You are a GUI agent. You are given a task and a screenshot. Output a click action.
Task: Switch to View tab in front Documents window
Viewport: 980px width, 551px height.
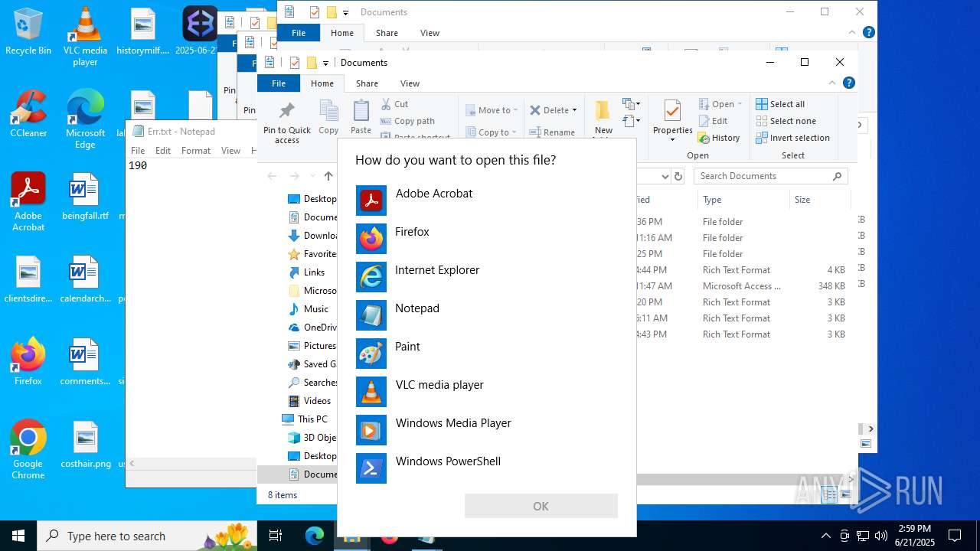click(x=410, y=83)
